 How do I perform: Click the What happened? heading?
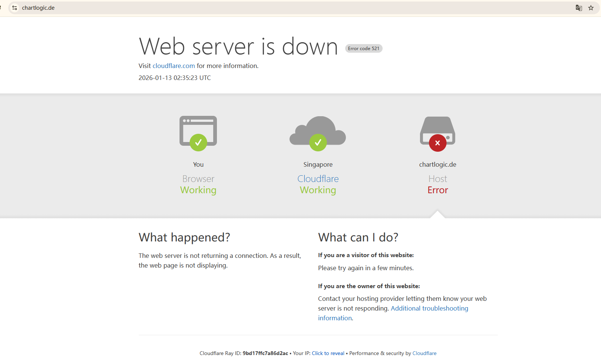click(x=184, y=237)
